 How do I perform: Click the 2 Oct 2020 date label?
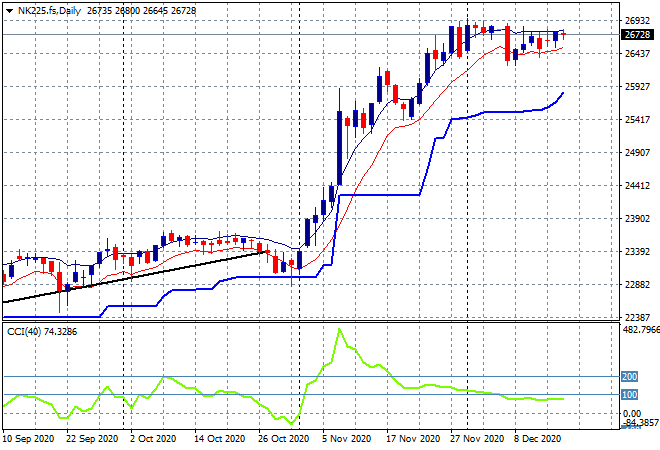tap(153, 439)
